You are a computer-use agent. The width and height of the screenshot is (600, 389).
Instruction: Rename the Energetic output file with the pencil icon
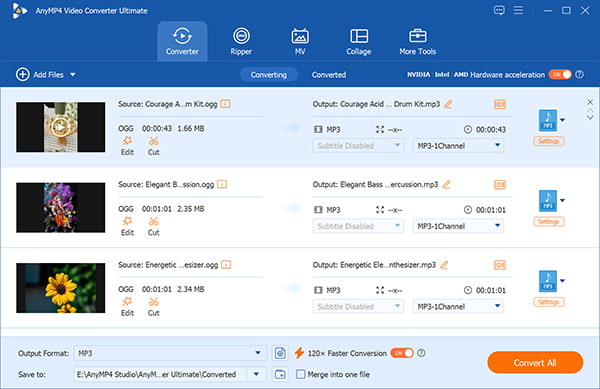[444, 265]
